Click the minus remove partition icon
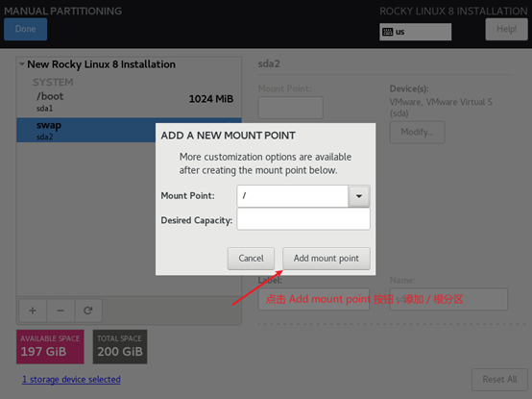Screen dimensions: 532x399 (x=60, y=311)
